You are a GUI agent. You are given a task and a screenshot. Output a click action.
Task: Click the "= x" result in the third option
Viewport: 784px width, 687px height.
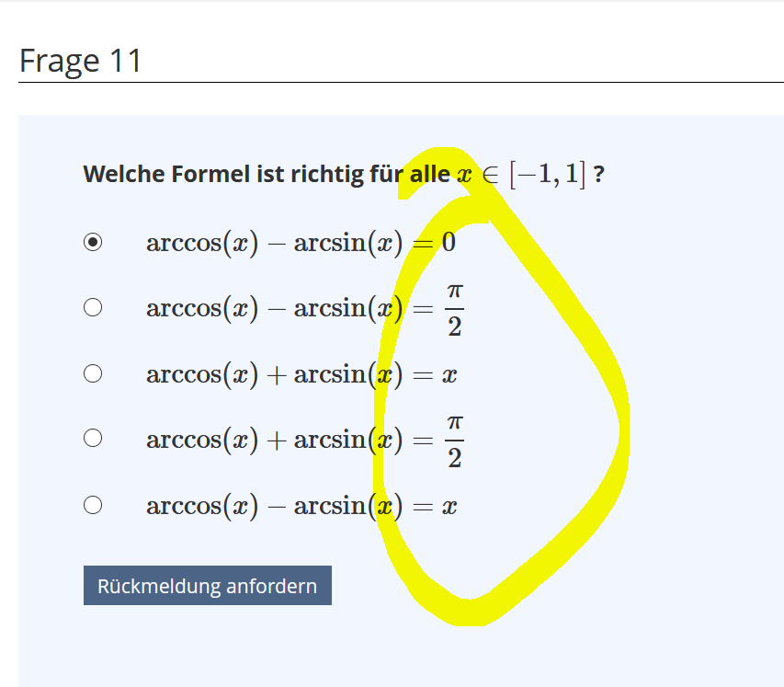click(436, 375)
